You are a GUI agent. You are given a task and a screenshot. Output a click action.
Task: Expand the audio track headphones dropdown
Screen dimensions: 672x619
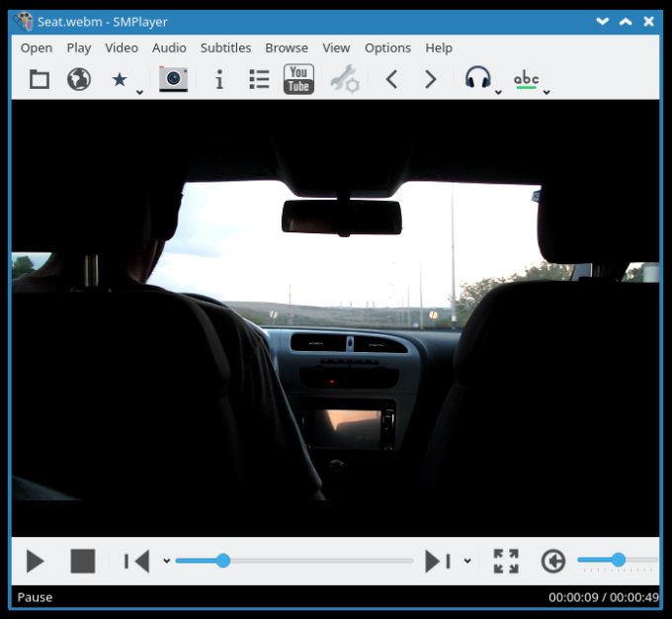[x=498, y=92]
